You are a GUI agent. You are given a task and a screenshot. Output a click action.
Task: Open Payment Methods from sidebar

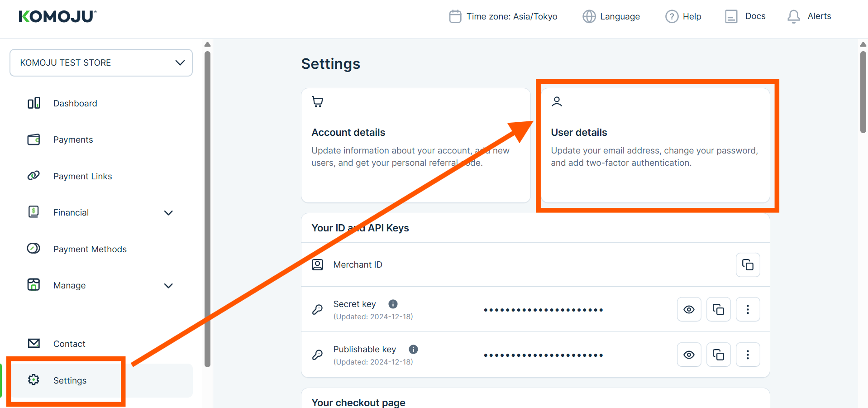point(90,249)
